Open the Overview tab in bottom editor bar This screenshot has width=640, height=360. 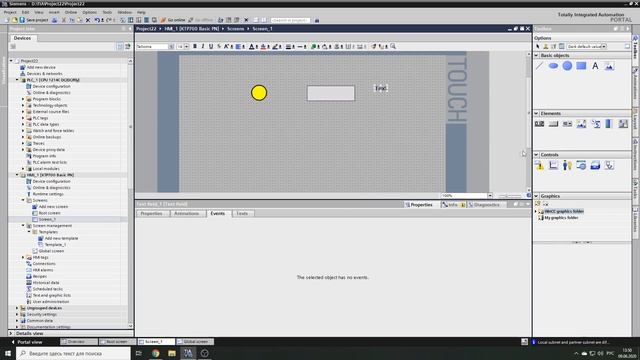79,342
